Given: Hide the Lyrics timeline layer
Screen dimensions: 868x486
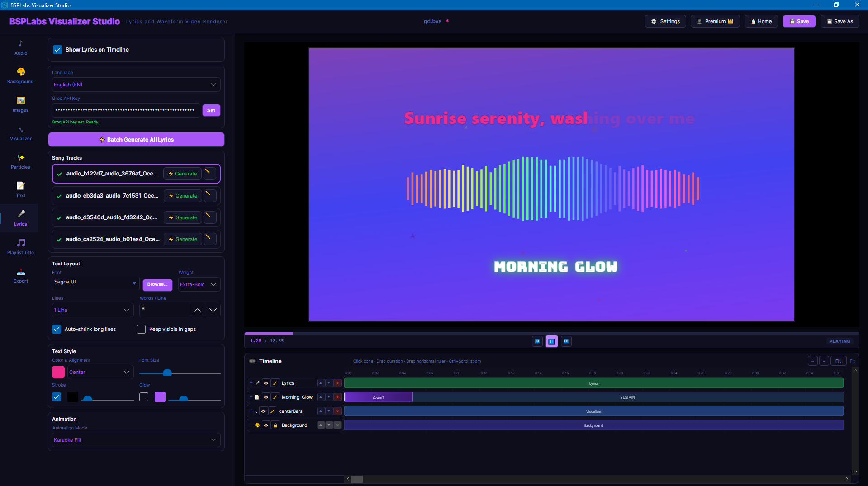Looking at the screenshot, I should click(x=266, y=383).
